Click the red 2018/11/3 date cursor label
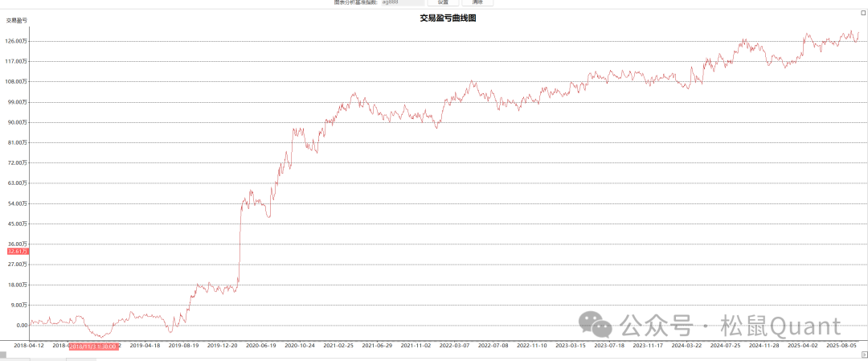868x361 pixels. 94,345
